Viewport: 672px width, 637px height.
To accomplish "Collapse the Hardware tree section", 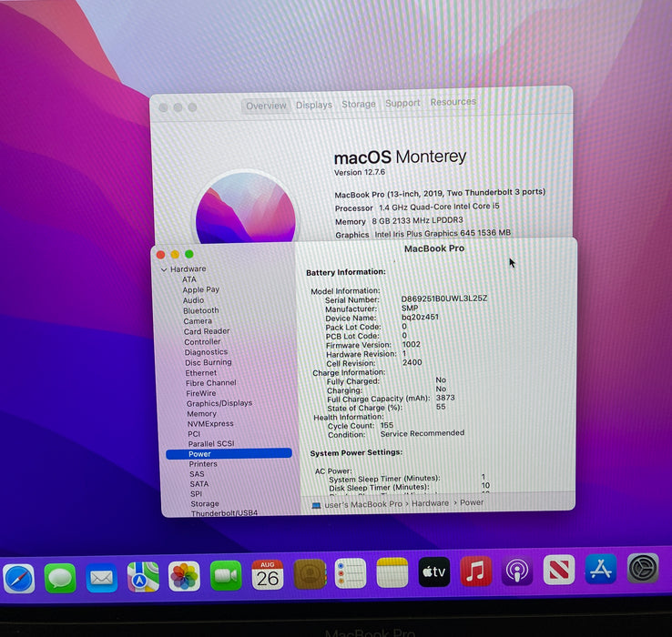I will [164, 269].
